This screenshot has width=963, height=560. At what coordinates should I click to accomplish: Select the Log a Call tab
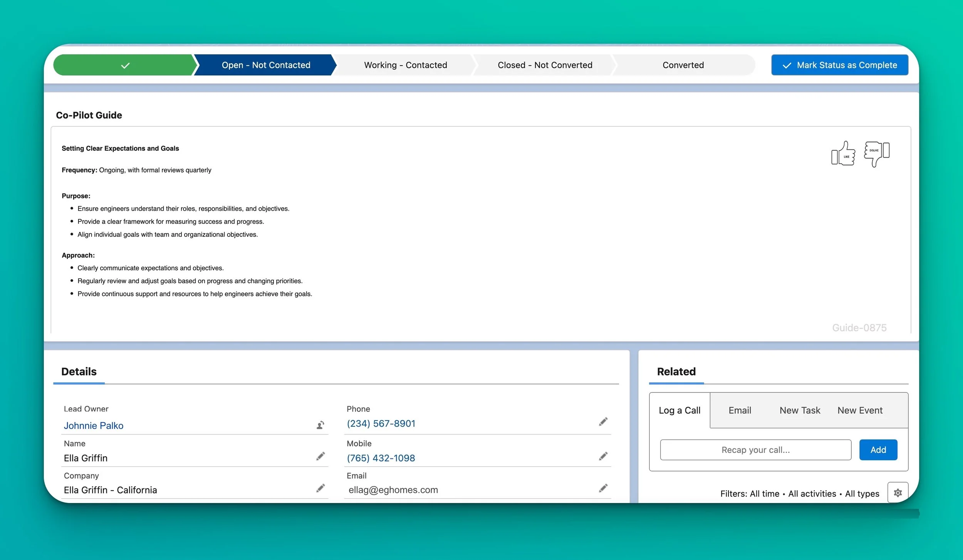(x=679, y=410)
